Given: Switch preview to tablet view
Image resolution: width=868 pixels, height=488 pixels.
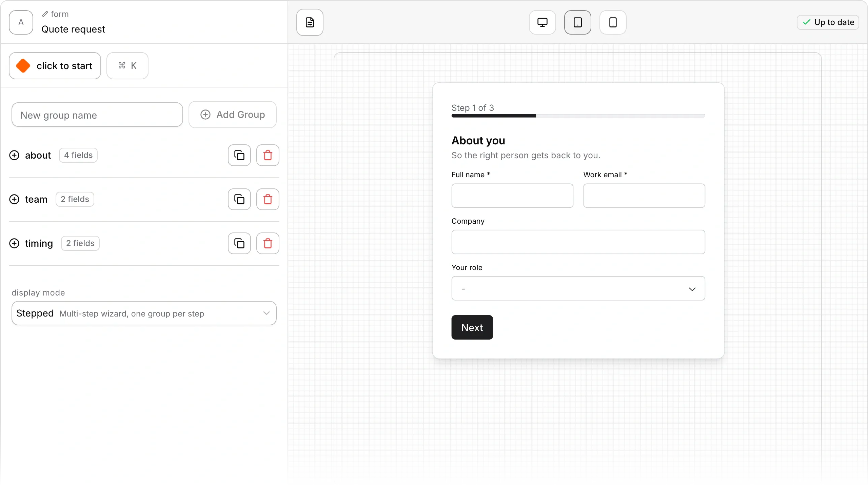Looking at the screenshot, I should coord(577,22).
